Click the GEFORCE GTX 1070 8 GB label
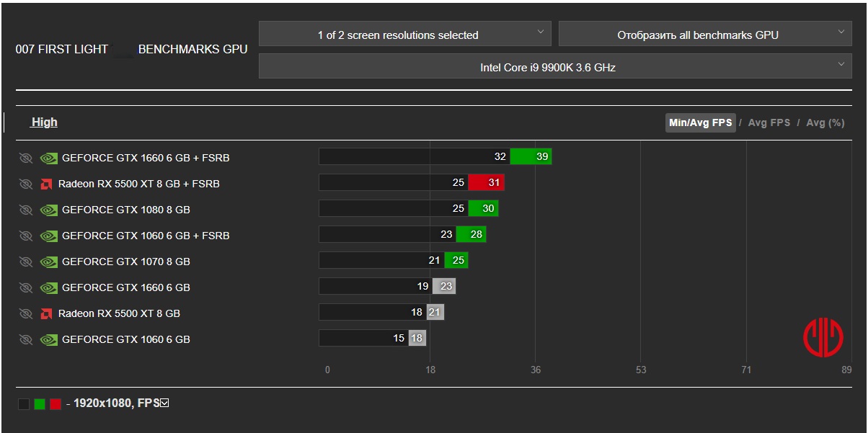 [126, 262]
